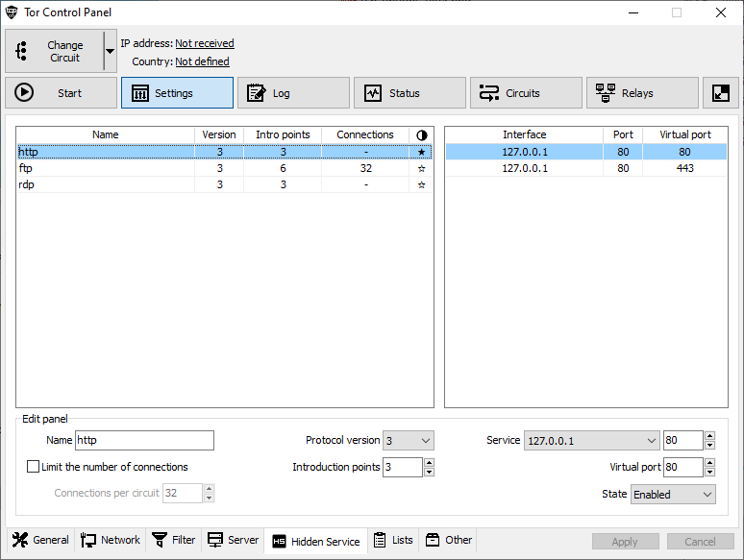Screen dimensions: 744x560
Task: Open the State dropdown showing Enabled
Action: pyautogui.click(x=673, y=495)
